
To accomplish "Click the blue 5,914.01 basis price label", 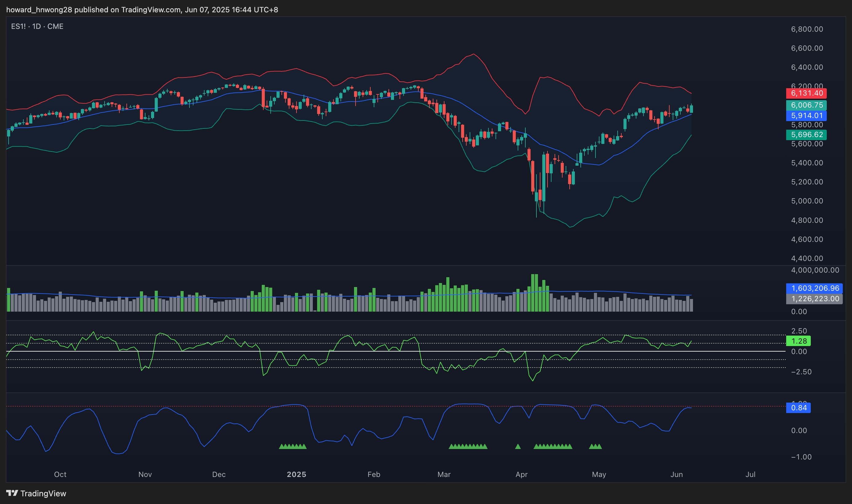I will click(806, 116).
